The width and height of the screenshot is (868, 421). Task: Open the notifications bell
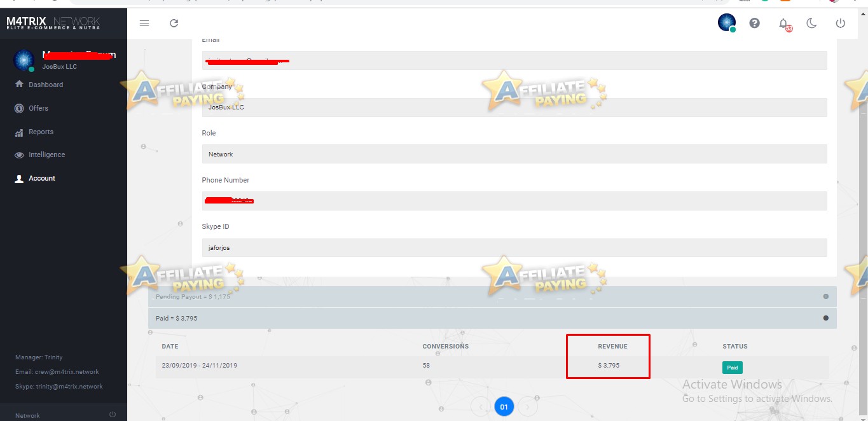point(783,23)
